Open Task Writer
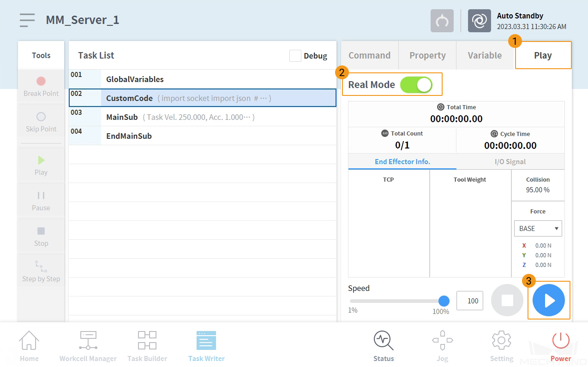Image resolution: width=588 pixels, height=367 pixels. [x=206, y=346]
